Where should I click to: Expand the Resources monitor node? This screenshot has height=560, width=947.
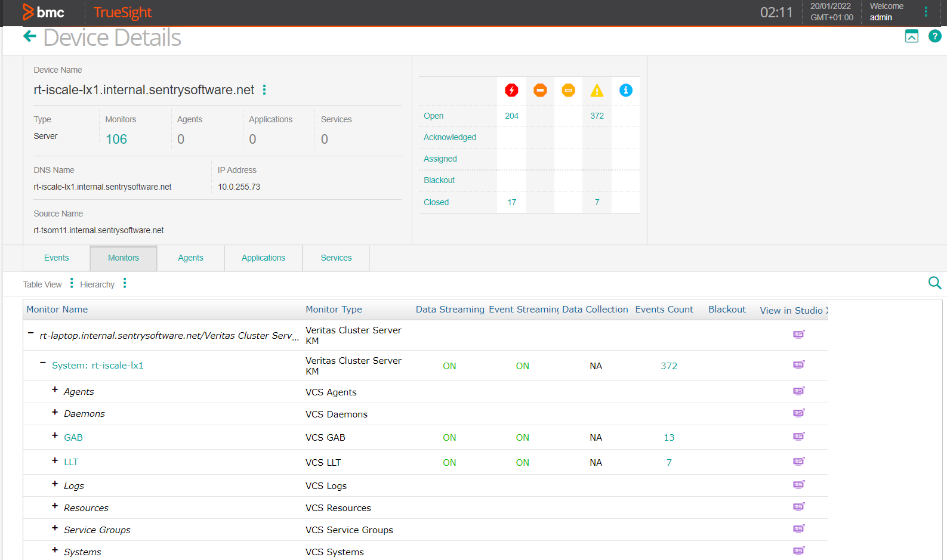[x=55, y=506]
